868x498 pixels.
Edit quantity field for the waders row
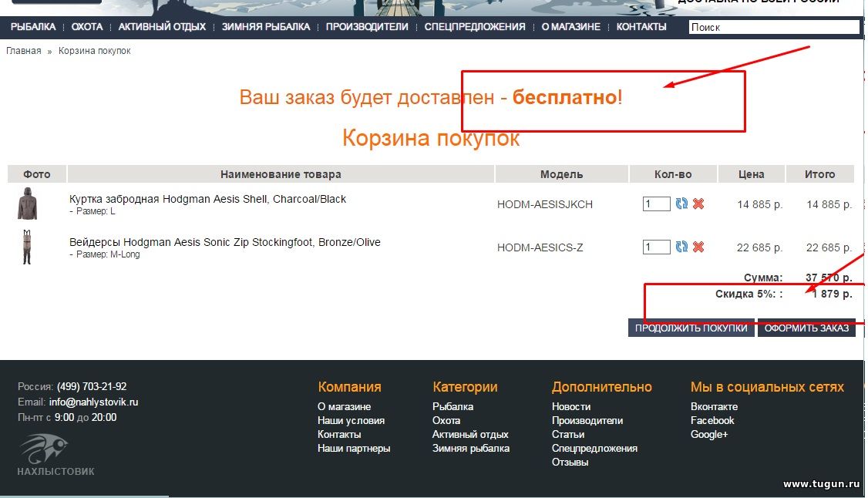[x=657, y=247]
